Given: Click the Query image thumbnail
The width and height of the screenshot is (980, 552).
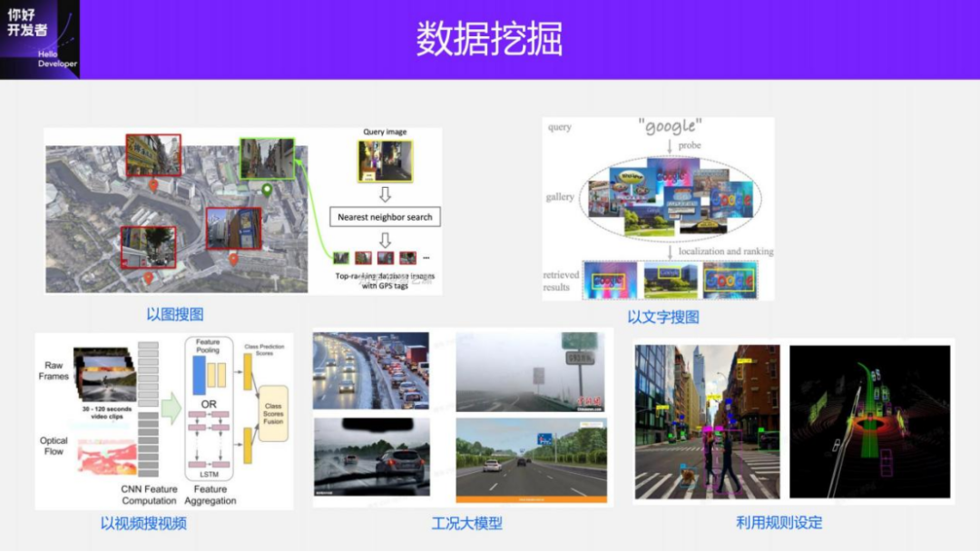Looking at the screenshot, I should pos(385,162).
